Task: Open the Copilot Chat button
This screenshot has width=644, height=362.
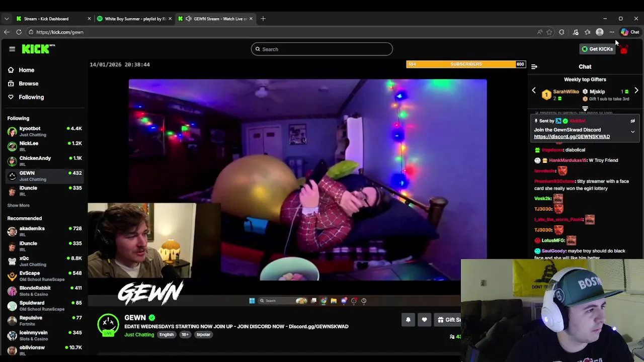Action: coord(630,32)
